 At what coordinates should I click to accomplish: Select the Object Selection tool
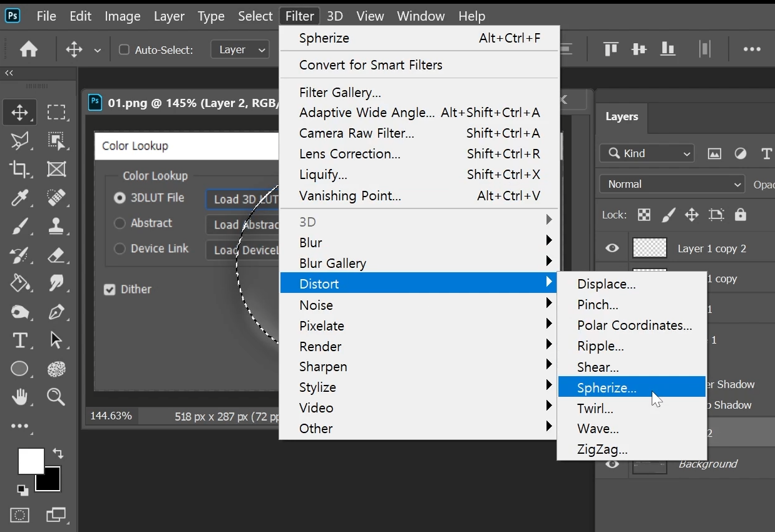pyautogui.click(x=56, y=141)
